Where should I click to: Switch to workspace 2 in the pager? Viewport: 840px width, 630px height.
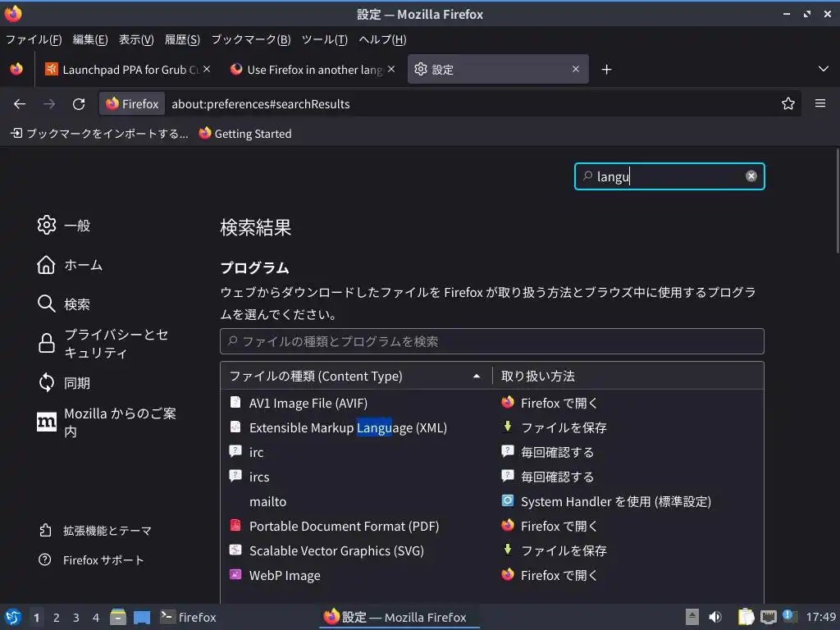pos(57,618)
